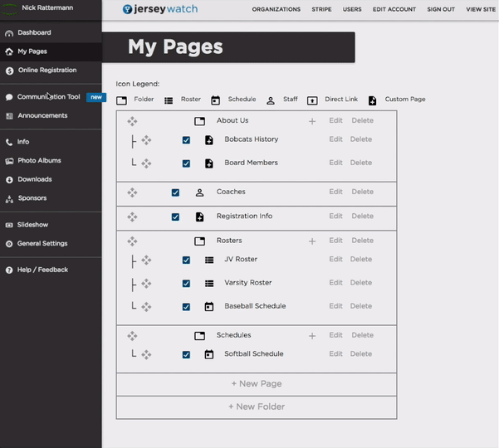This screenshot has height=448, width=499.
Task: Click the Photo Albums icon
Action: [9, 161]
